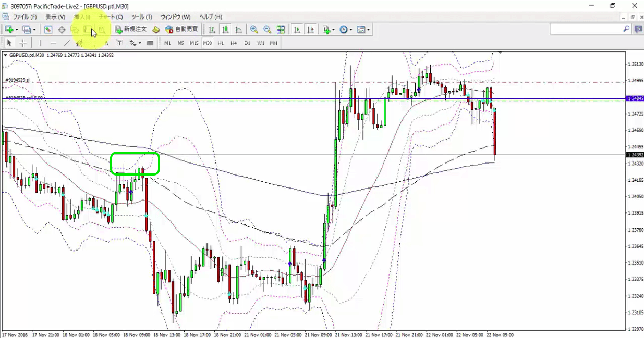Screen dimensions: 644x338
Task: Open the 表示(V) menu
Action: click(55, 17)
